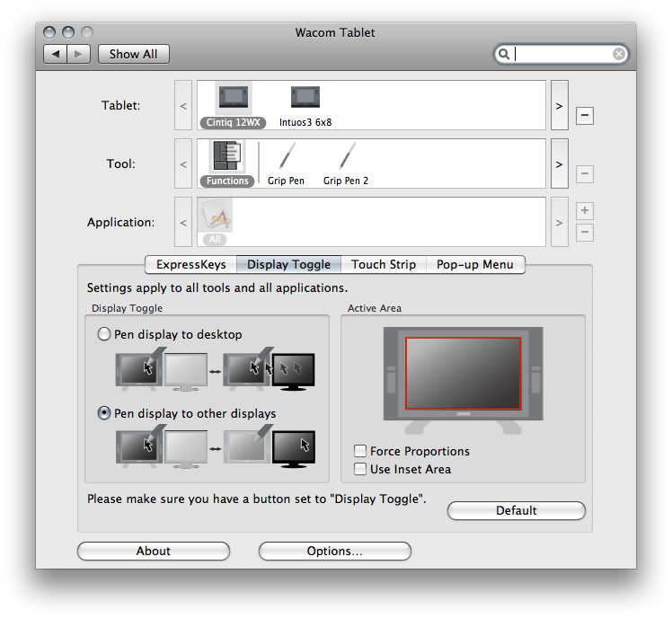The width and height of the screenshot is (672, 618).
Task: Open the Touch Strip tab
Action: (384, 264)
